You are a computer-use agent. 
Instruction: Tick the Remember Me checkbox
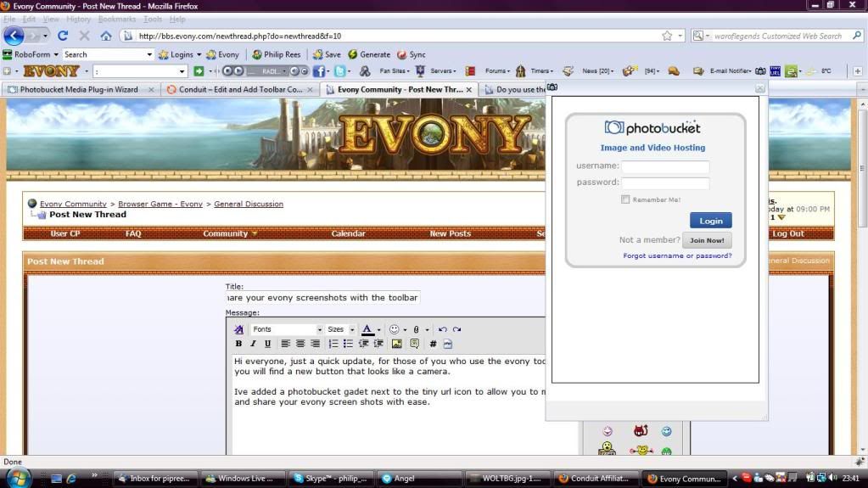point(625,199)
